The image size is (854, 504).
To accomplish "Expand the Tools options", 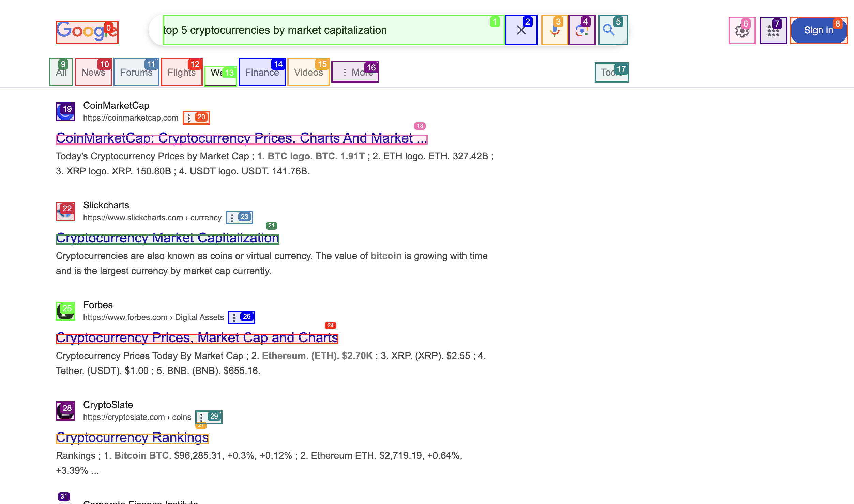I will [611, 72].
